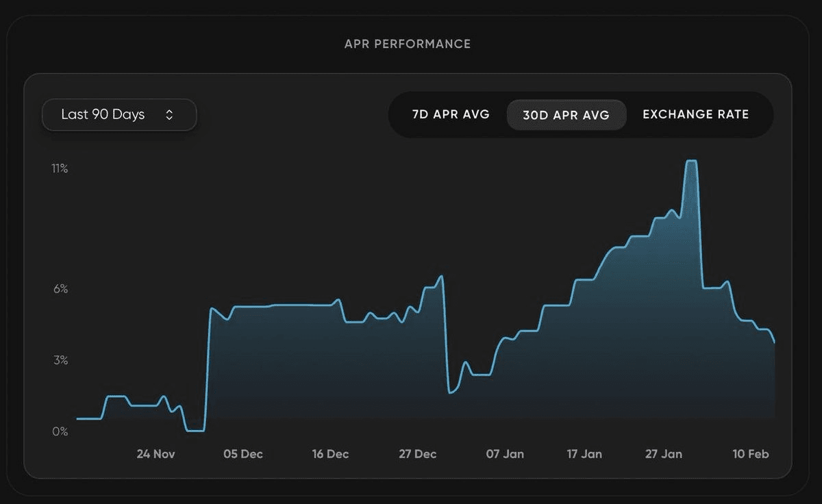Select the 05 Dec date marker
The image size is (822, 504).
243,454
